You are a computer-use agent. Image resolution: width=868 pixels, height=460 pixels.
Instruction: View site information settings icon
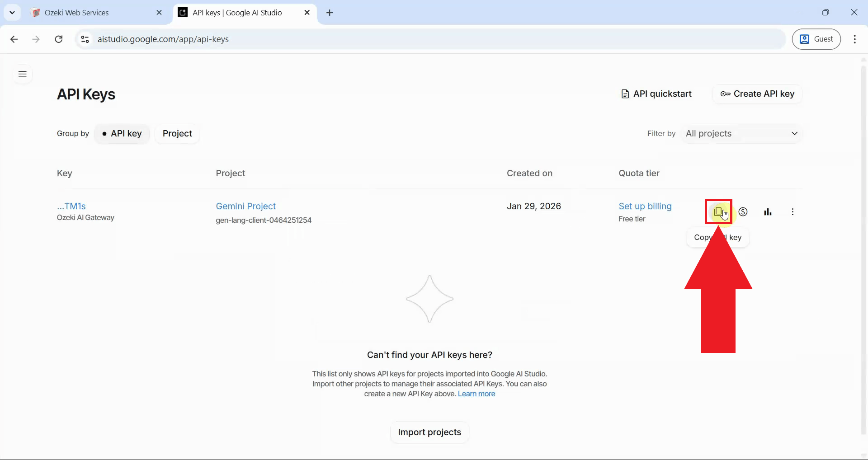(85, 39)
